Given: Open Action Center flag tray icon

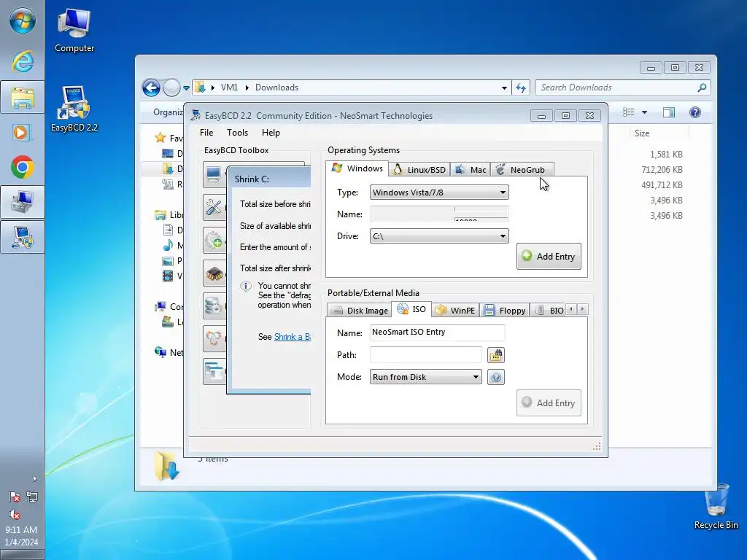Looking at the screenshot, I should tap(15, 497).
